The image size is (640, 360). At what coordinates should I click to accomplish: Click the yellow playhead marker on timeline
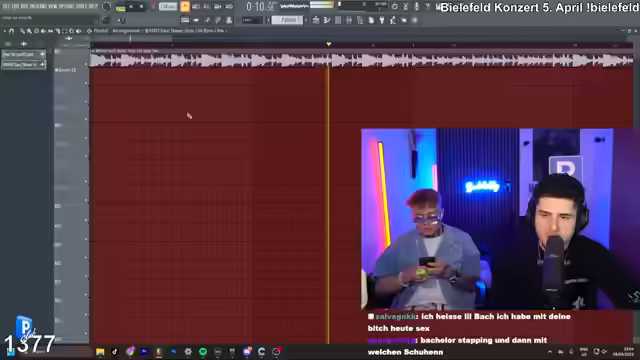[329, 44]
